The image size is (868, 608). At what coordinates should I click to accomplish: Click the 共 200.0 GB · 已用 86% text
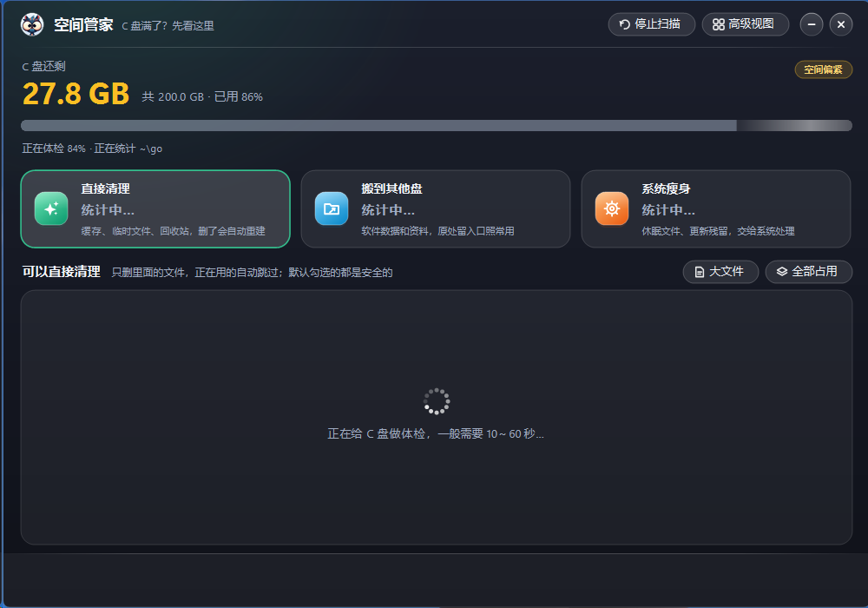[202, 97]
